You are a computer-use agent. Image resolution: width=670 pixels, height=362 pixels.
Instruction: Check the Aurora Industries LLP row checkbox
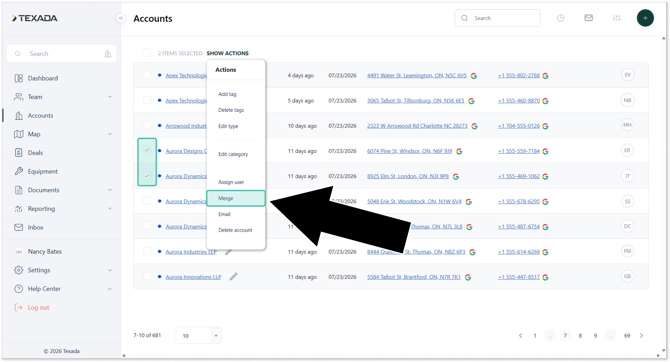coord(147,251)
